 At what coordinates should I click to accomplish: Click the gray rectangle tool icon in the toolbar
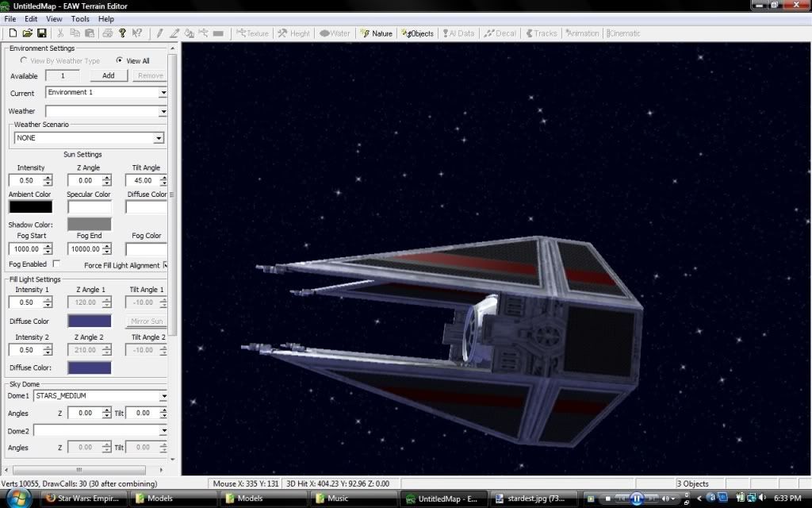(x=219, y=33)
